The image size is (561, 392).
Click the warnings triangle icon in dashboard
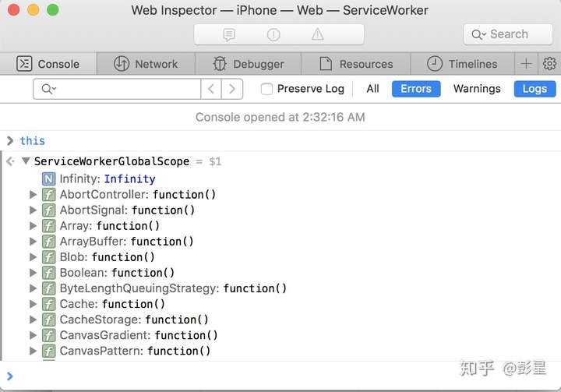click(318, 34)
